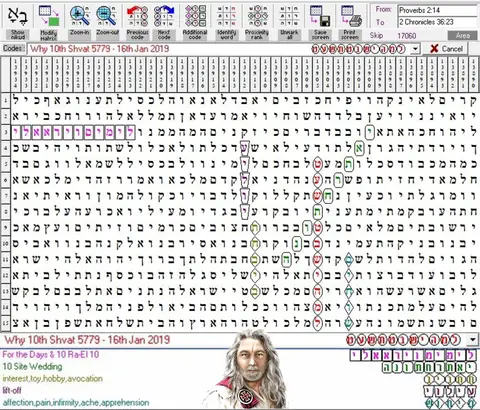Click the purple highlighted code in row 3
The width and height of the screenshot is (480, 410).
pyautogui.click(x=73, y=132)
